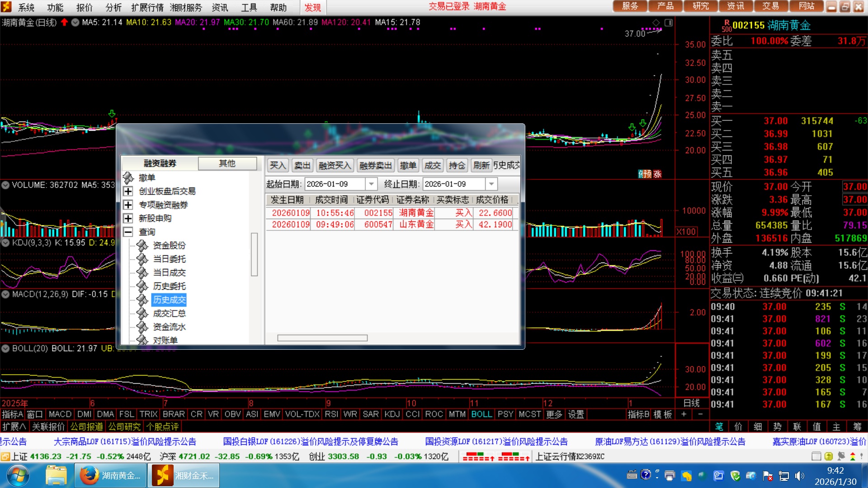Click the horizontal scrollbar below trade table
Viewport: 868px width, 488px height.
tap(322, 338)
